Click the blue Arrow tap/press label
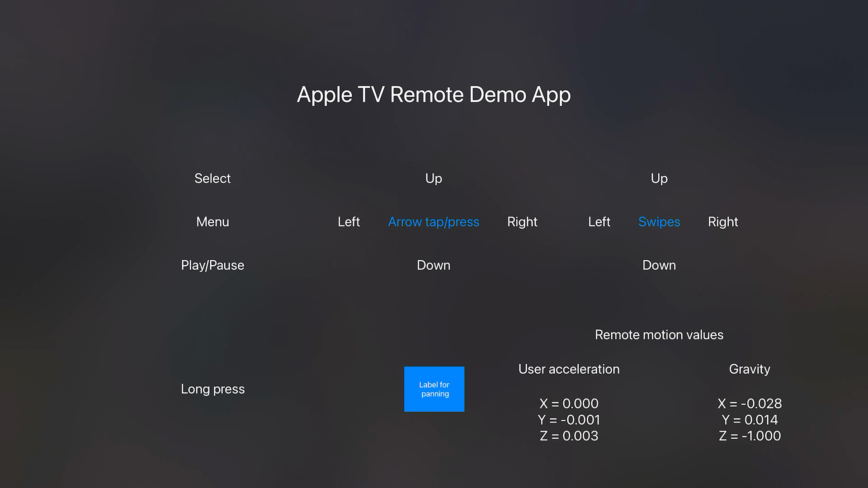 tap(434, 222)
